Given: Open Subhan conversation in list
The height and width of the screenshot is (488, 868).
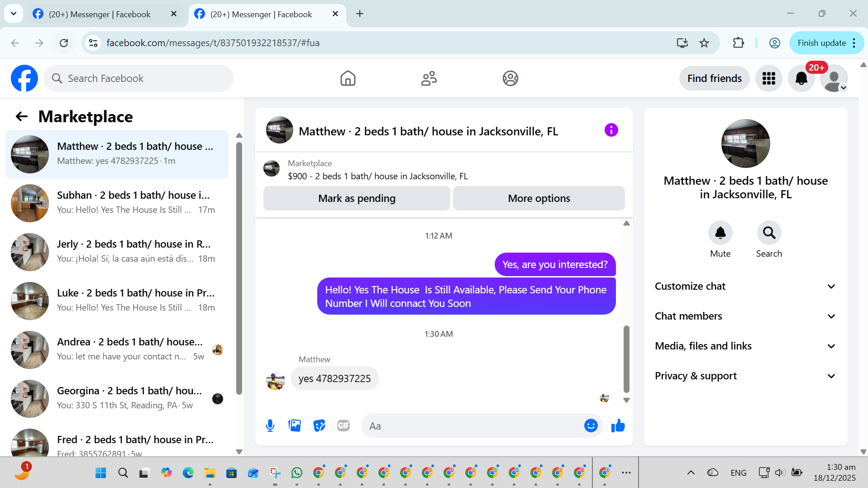Looking at the screenshot, I should tap(117, 203).
